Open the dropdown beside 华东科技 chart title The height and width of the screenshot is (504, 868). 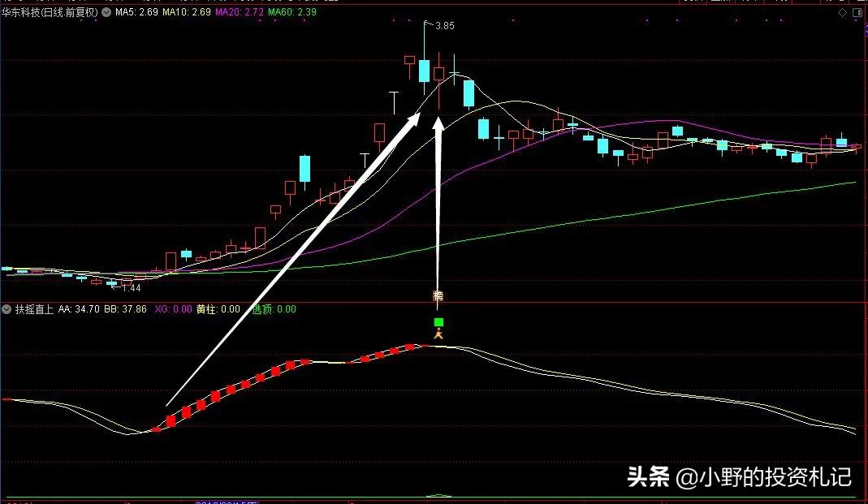(106, 13)
